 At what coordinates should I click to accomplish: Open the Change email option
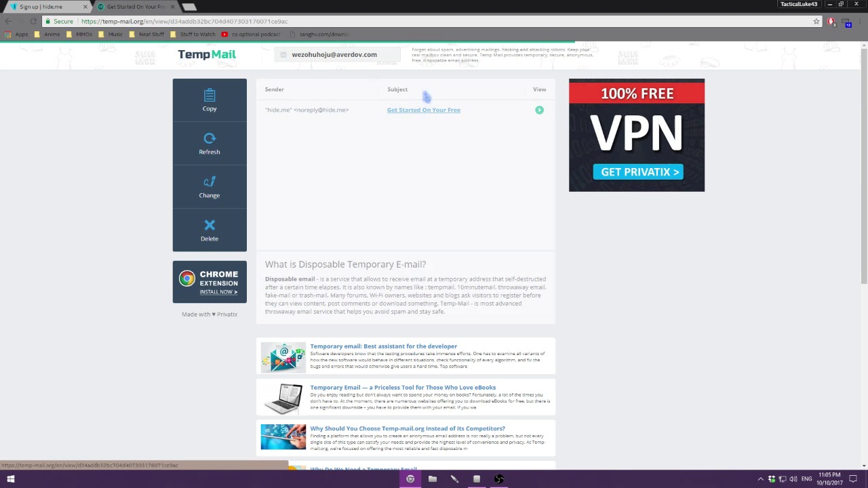click(210, 187)
